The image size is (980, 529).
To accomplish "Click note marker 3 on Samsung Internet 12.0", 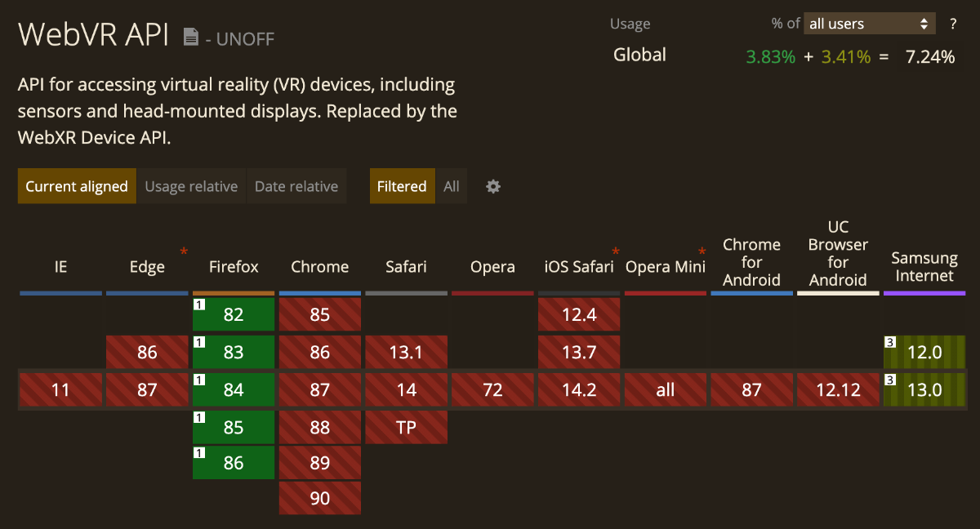I will (889, 342).
